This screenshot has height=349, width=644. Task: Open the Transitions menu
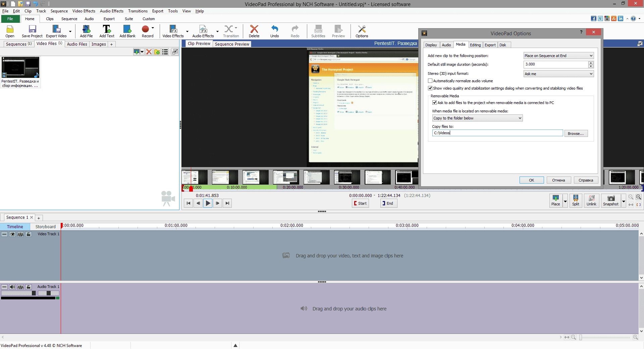click(138, 11)
